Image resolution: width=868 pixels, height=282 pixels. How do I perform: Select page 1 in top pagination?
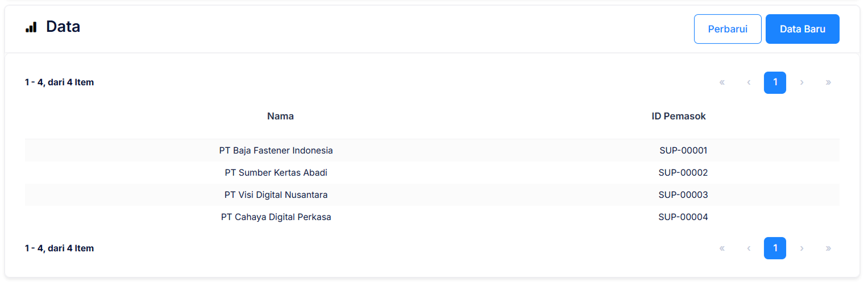tap(775, 82)
